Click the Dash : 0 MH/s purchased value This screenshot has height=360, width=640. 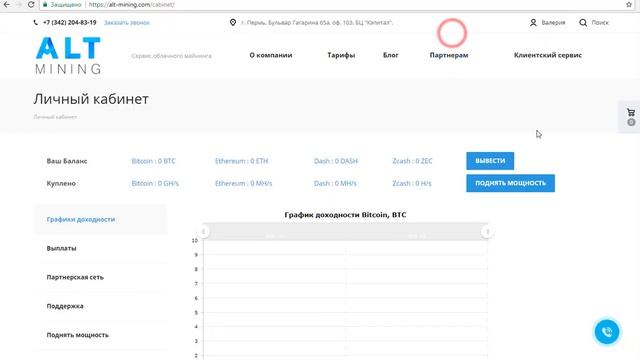coord(335,183)
